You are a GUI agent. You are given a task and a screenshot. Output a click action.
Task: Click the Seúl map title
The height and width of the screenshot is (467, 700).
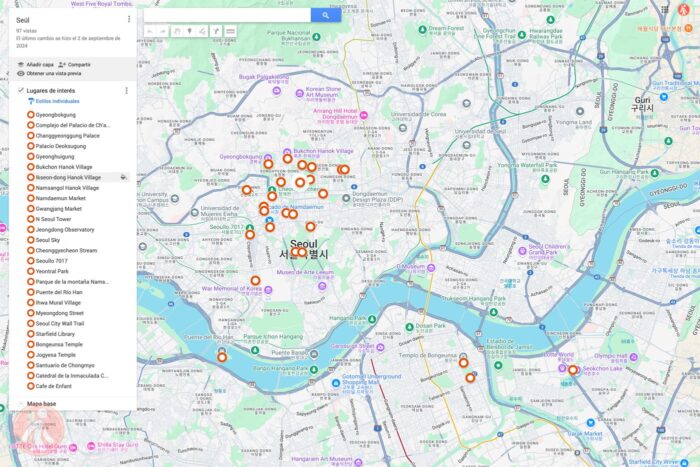click(23, 20)
